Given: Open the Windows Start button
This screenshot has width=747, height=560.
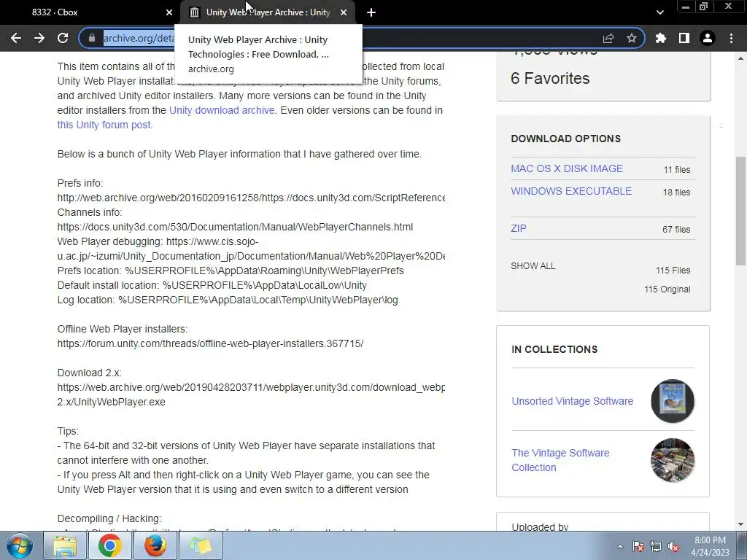Looking at the screenshot, I should pos(20,545).
